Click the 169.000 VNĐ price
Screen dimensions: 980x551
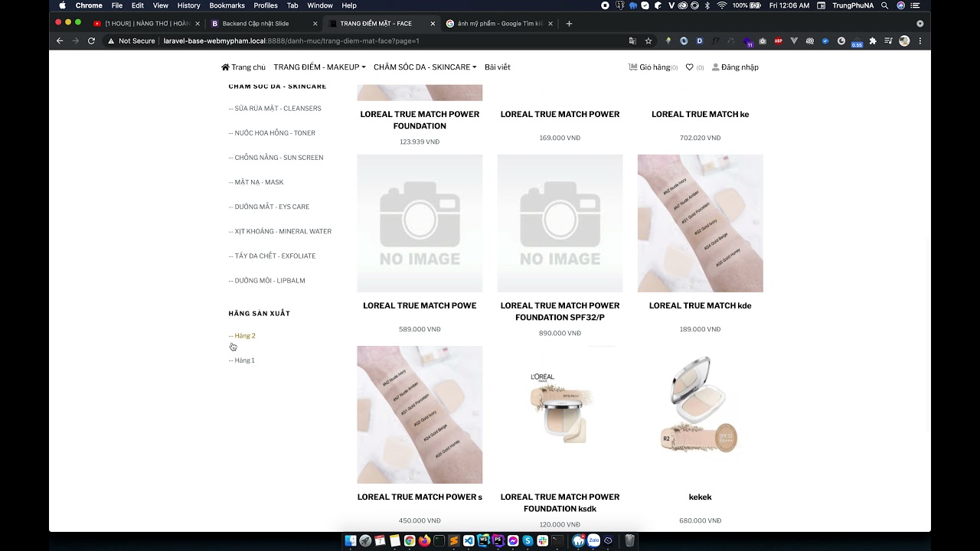click(560, 138)
